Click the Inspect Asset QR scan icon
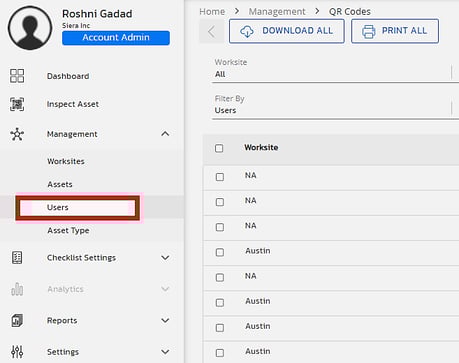The image size is (459, 363). (x=17, y=104)
